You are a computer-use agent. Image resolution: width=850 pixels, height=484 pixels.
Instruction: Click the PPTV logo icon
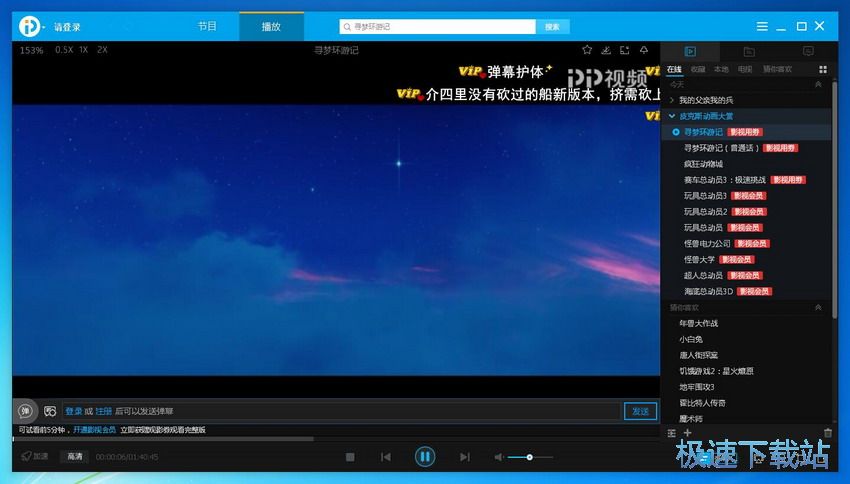pos(29,26)
